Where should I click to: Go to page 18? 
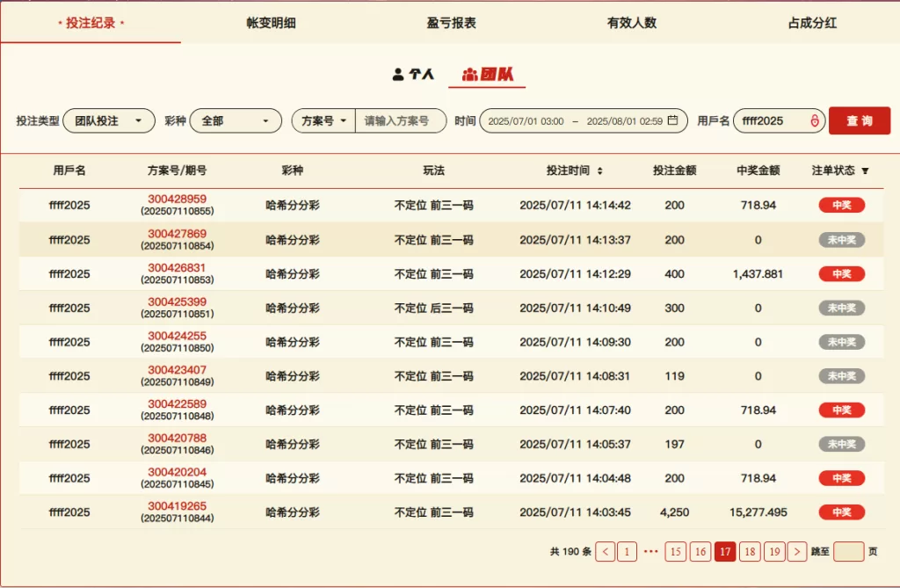click(x=750, y=552)
